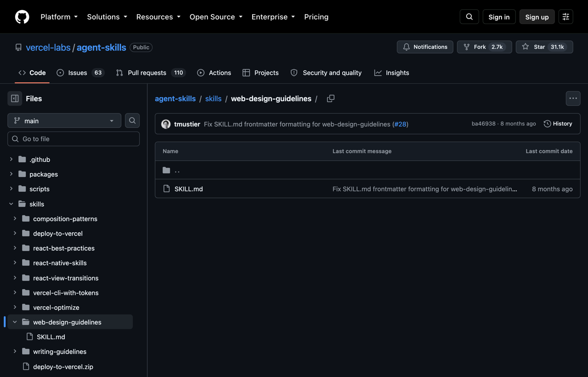
Task: Open the Insights tab
Action: tap(391, 73)
